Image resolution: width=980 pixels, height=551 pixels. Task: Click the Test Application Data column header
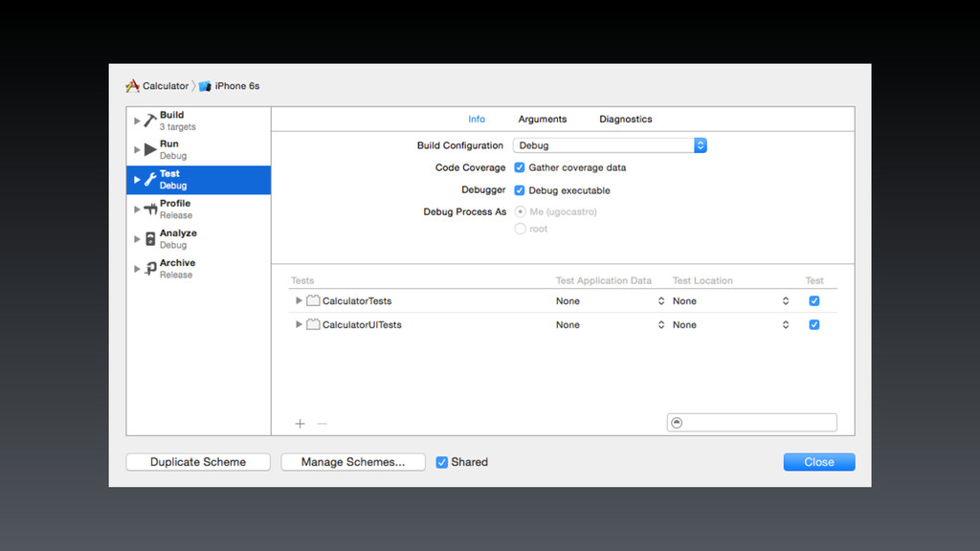point(604,280)
